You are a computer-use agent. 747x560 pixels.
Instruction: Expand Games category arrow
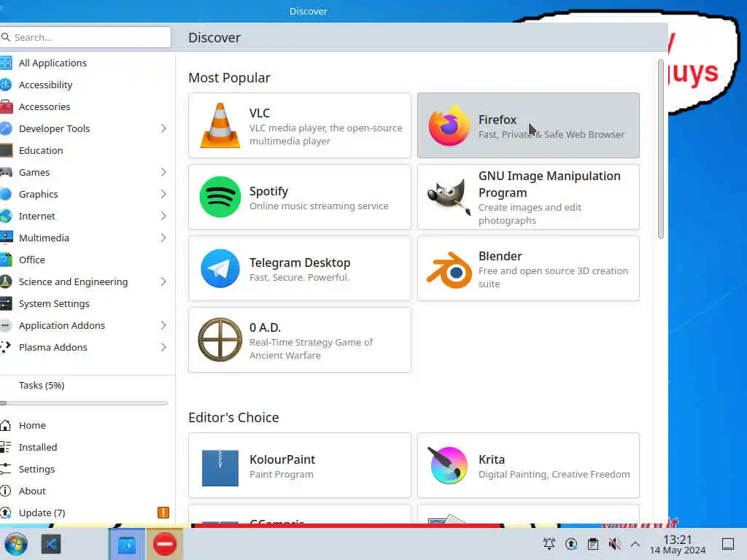coord(163,172)
